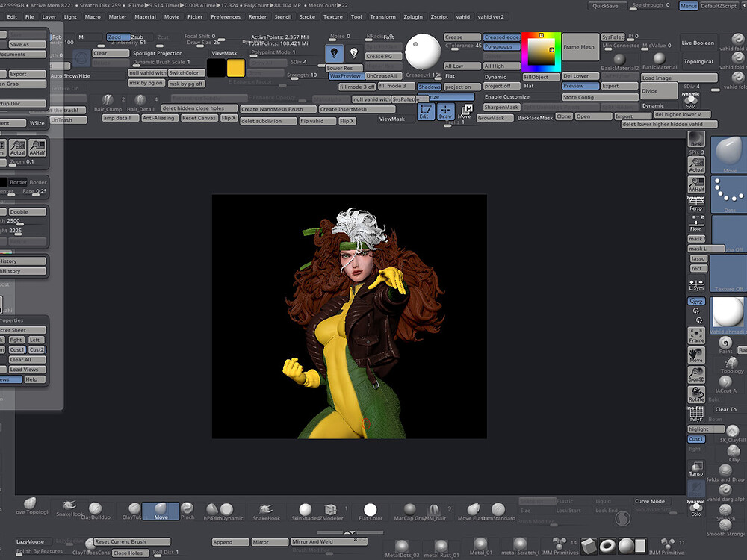Toggle Polygroups option
This screenshot has height=560, width=747.
tap(502, 46)
